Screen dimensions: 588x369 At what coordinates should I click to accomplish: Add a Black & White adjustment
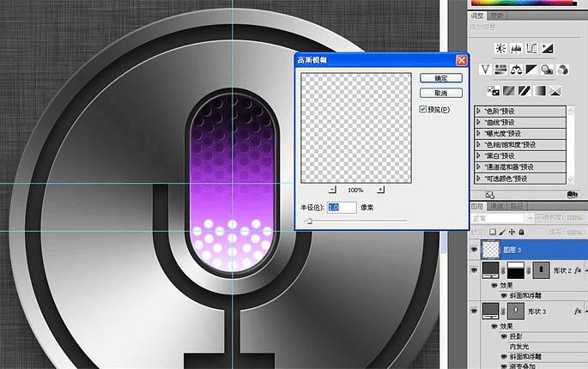[x=531, y=70]
